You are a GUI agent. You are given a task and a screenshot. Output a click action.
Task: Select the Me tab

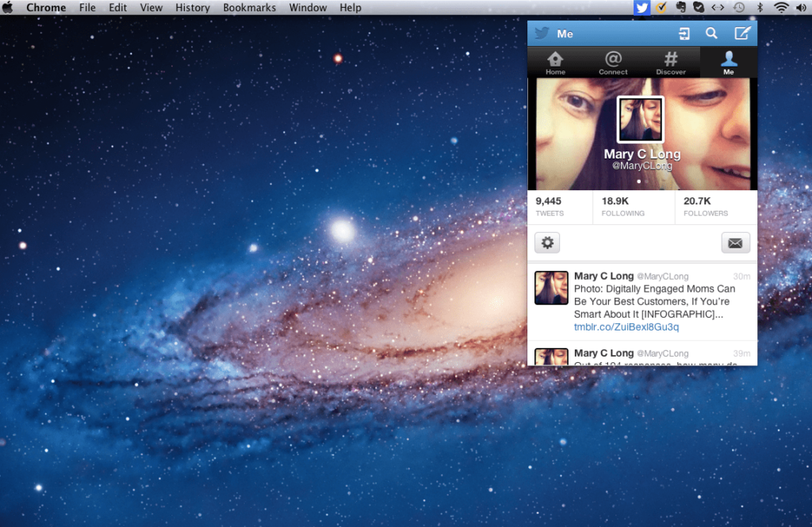tap(729, 63)
